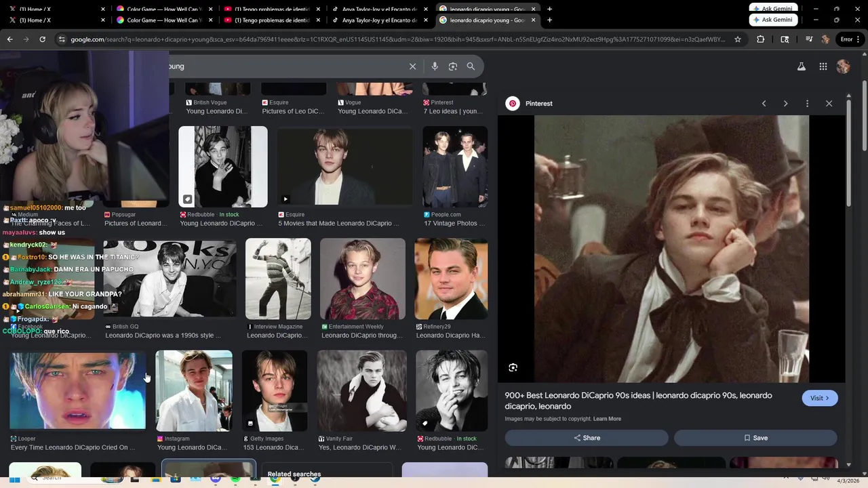Click the British Vogue source label
Image resolution: width=868 pixels, height=488 pixels.
(210, 102)
